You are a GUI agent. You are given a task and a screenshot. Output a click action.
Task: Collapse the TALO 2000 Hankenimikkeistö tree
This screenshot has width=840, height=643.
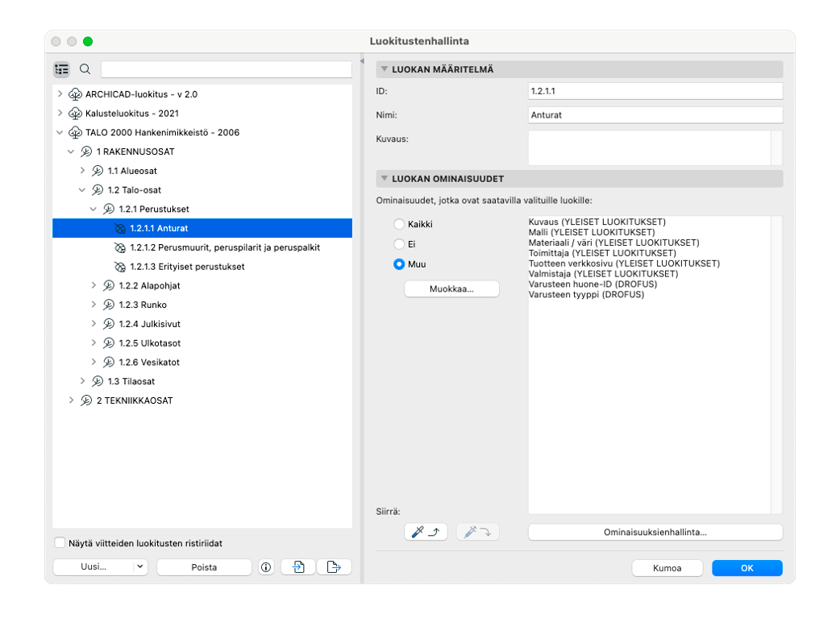pyautogui.click(x=60, y=133)
